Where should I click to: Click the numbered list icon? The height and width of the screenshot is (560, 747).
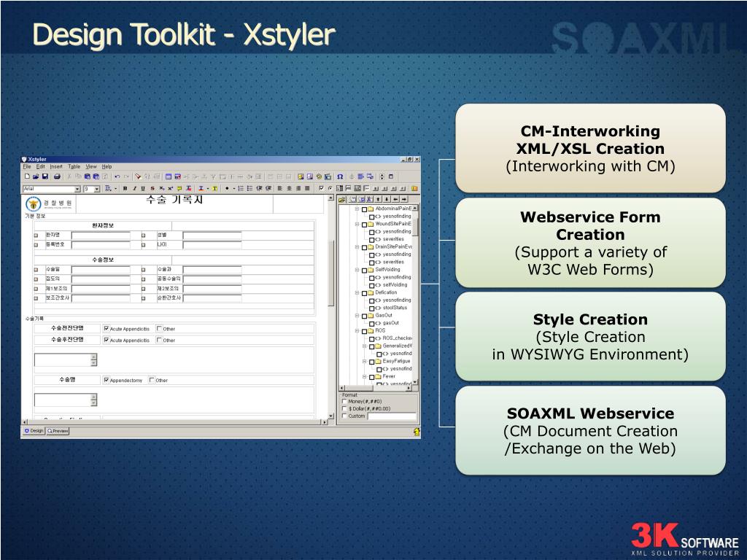click(241, 188)
